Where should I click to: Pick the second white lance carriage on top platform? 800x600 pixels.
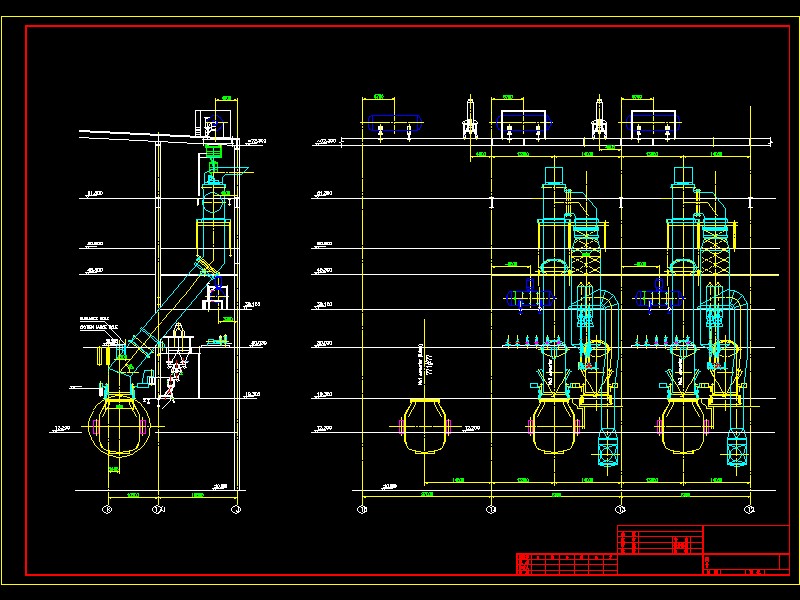pos(599,118)
